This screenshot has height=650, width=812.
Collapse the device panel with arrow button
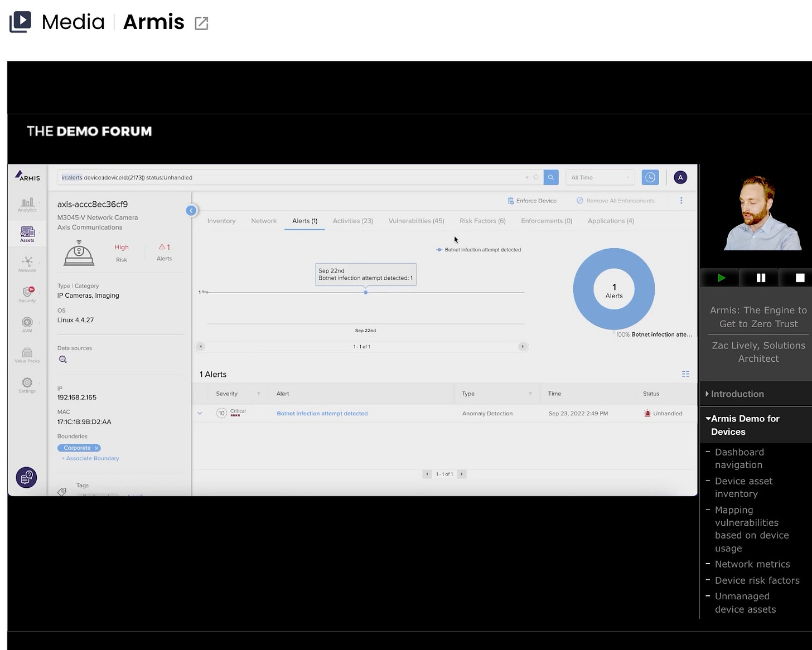pyautogui.click(x=191, y=210)
